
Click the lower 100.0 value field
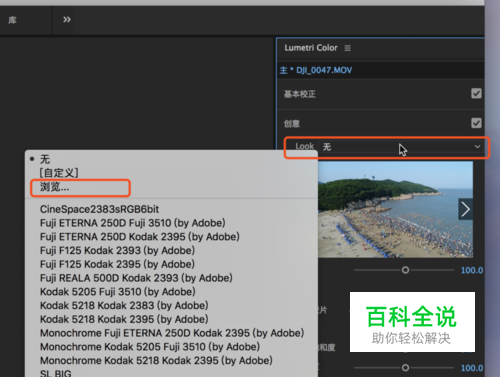472,368
